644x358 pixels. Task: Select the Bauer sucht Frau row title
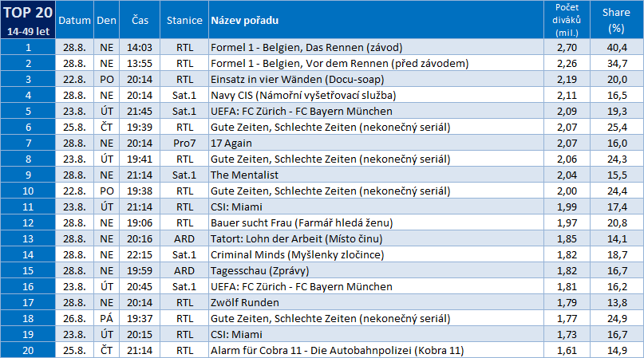coord(301,222)
